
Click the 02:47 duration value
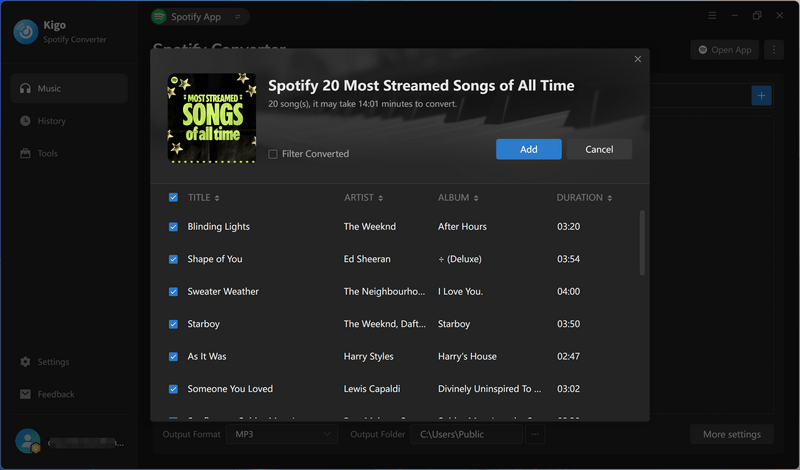pyautogui.click(x=568, y=356)
